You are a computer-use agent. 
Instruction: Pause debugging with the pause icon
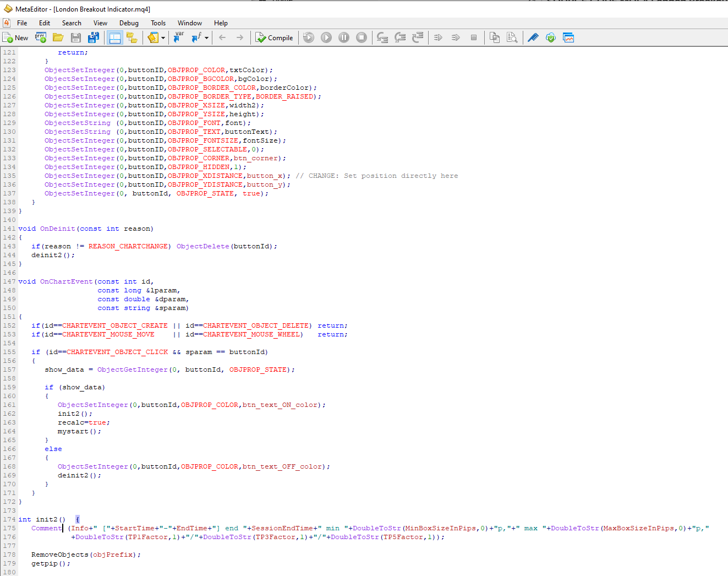click(x=344, y=37)
